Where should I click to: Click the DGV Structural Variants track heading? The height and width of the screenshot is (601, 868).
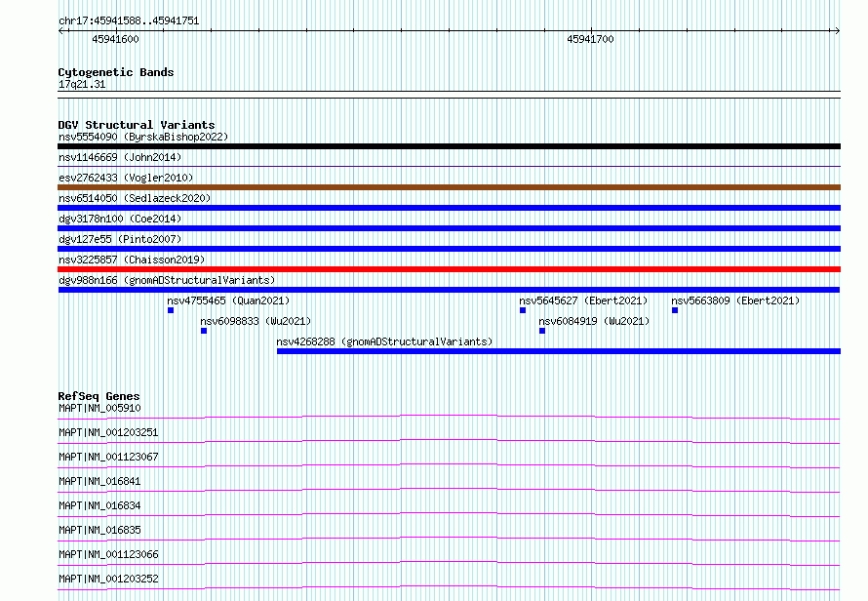137,125
